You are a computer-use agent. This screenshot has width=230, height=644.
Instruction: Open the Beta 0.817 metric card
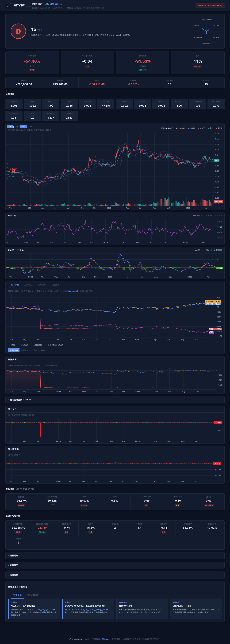coord(115,502)
